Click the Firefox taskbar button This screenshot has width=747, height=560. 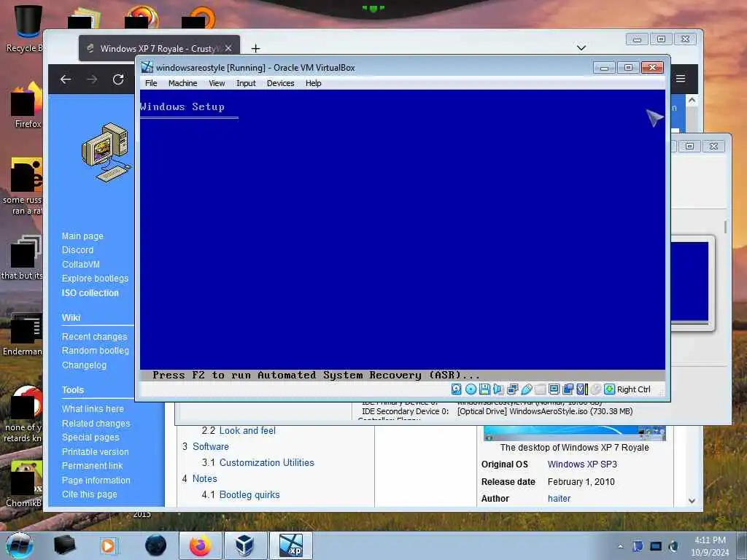click(201, 545)
